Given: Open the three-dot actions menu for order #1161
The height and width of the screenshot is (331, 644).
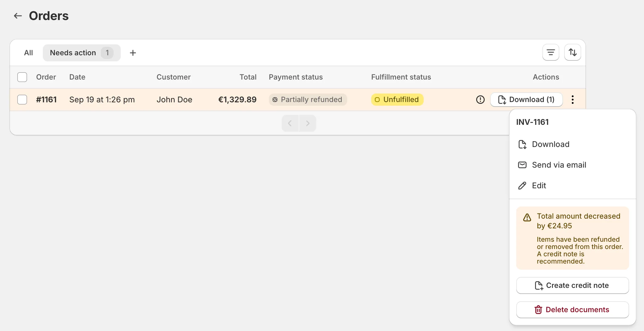Looking at the screenshot, I should [x=572, y=100].
